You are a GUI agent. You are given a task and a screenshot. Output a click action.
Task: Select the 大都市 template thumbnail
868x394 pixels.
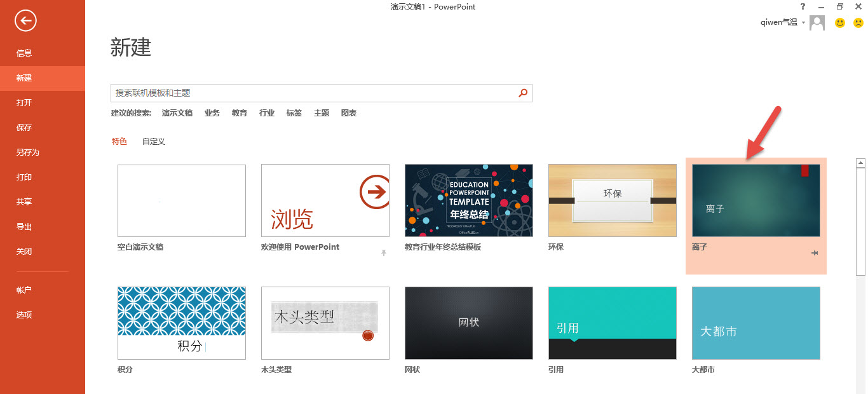756,323
